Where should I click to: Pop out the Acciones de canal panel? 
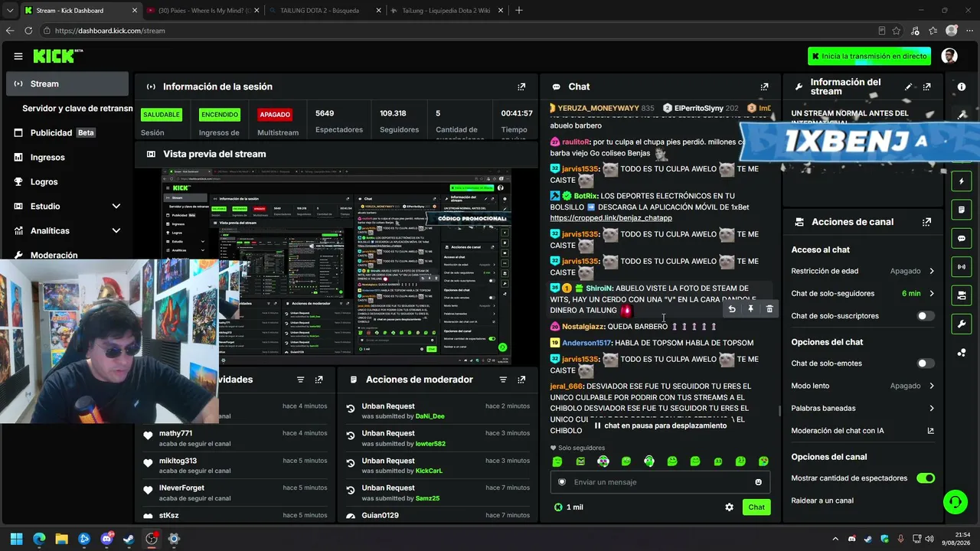927,222
